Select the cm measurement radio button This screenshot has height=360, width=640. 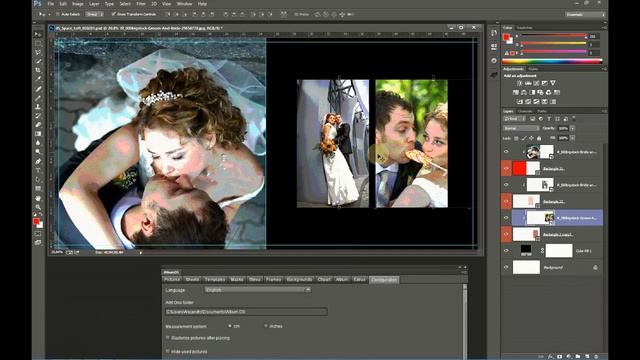coord(230,326)
